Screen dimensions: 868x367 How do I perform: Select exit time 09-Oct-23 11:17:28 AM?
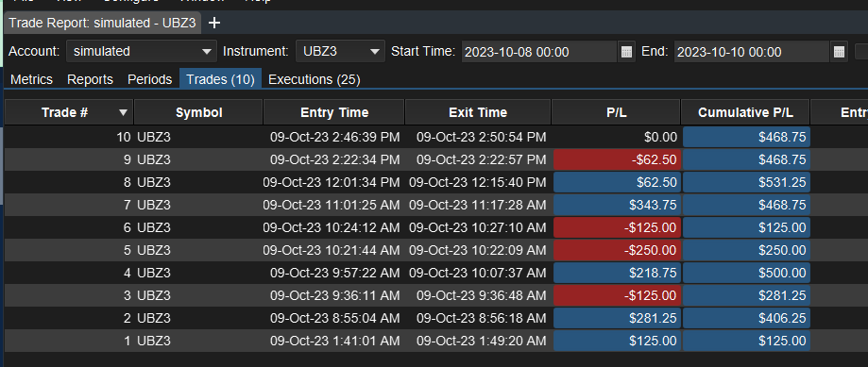(478, 205)
